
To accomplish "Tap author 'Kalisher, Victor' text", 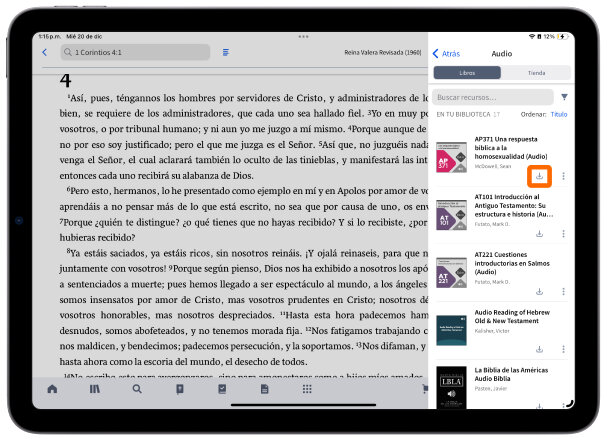I will click(x=492, y=331).
